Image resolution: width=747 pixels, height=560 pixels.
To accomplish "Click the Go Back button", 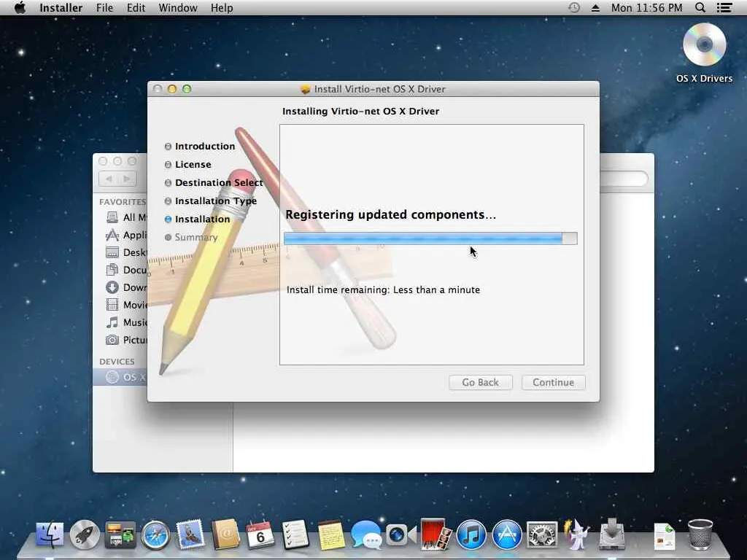I will 480,382.
